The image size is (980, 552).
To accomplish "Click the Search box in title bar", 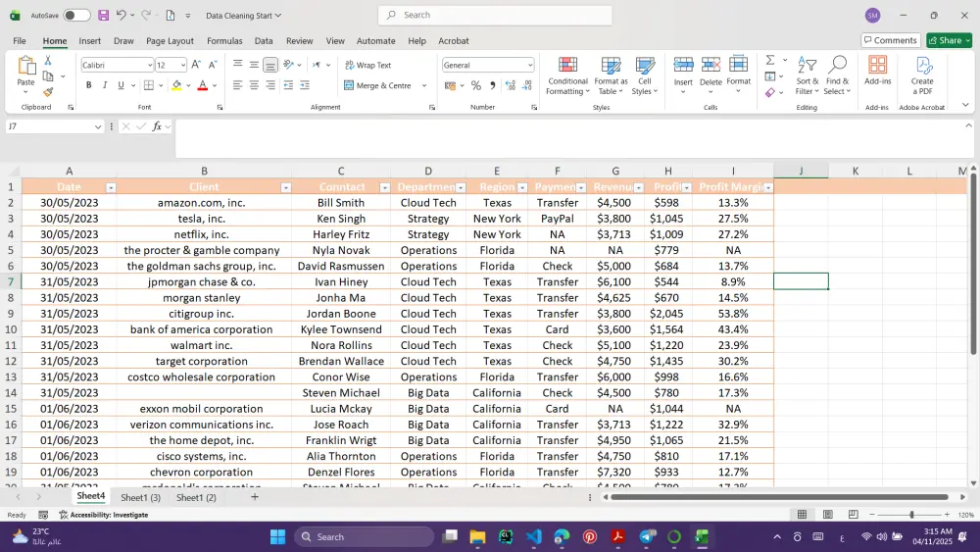I will tap(495, 15).
